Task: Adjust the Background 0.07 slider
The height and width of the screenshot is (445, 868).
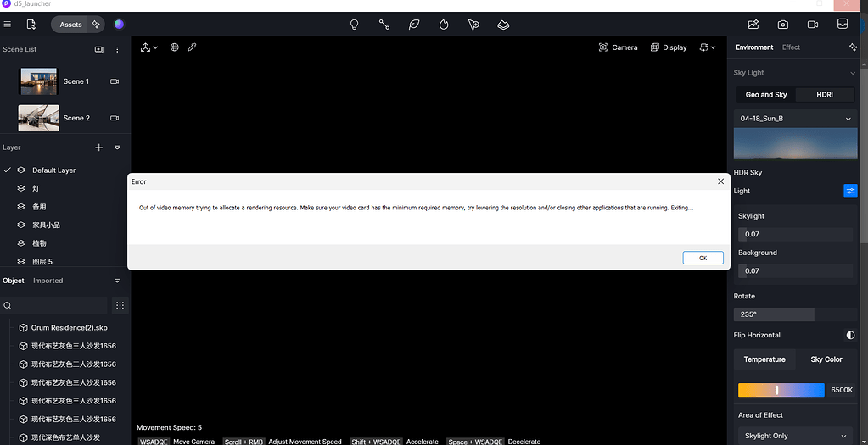Action: [796, 271]
